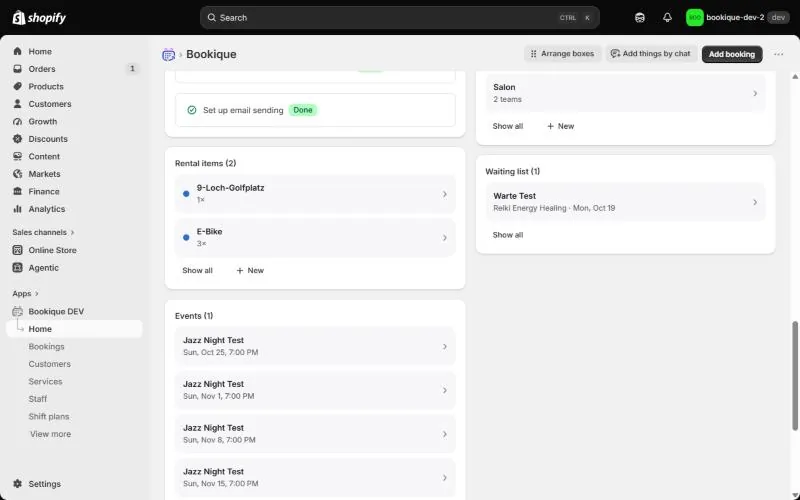Viewport: 800px width, 500px height.
Task: Click the Growth icon
Action: [18, 121]
